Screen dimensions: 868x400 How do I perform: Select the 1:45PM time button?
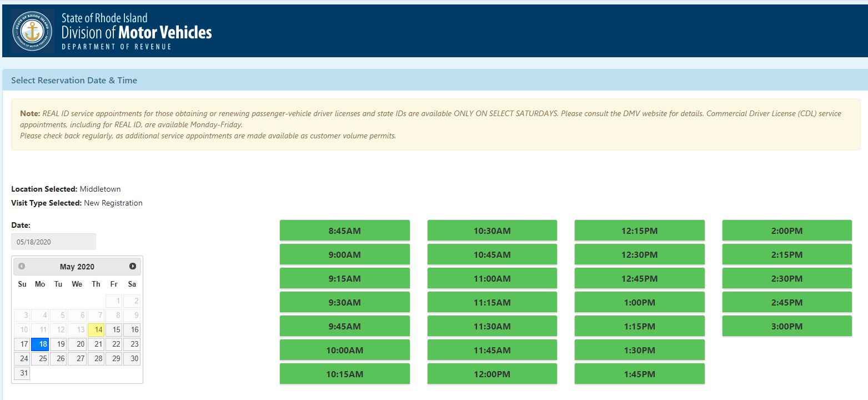[x=639, y=374]
